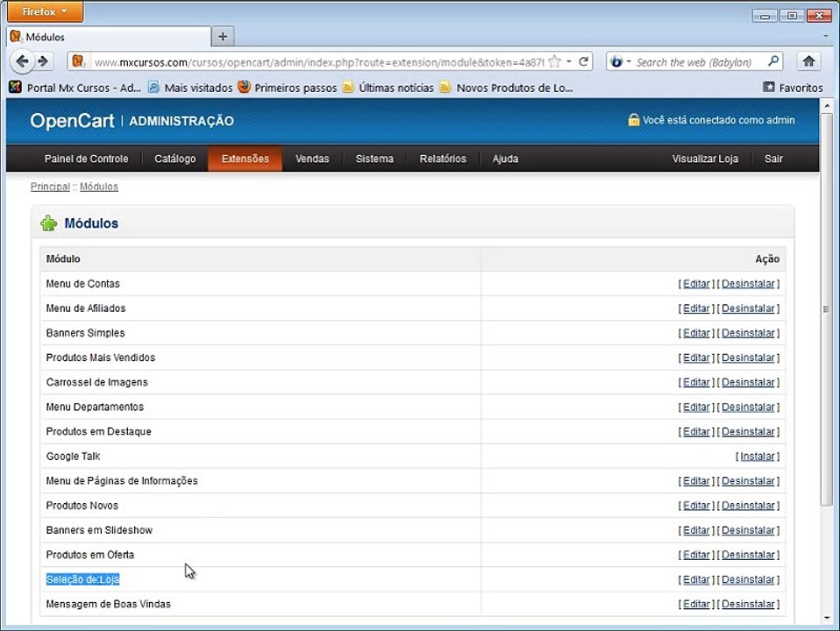Click the Você está conectado como admin text
The height and width of the screenshot is (631, 840).
(x=718, y=120)
